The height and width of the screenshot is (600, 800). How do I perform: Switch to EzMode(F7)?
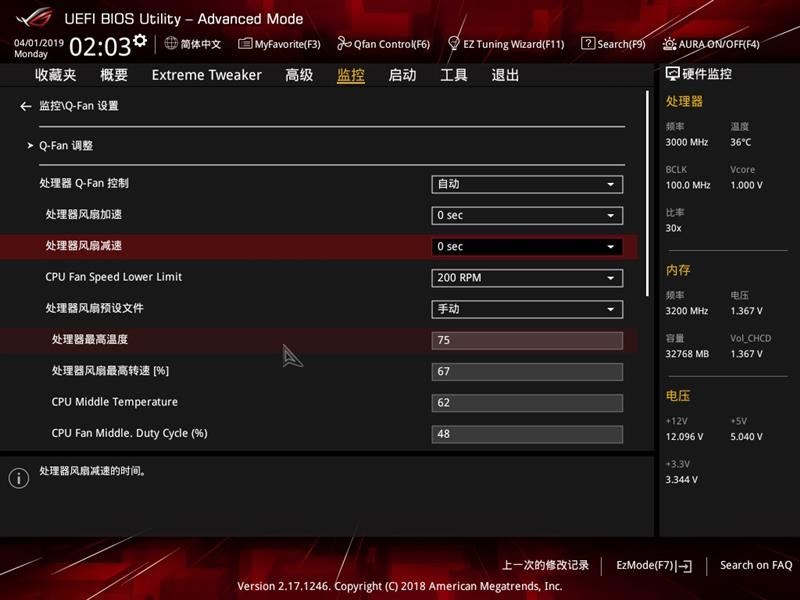[x=654, y=565]
